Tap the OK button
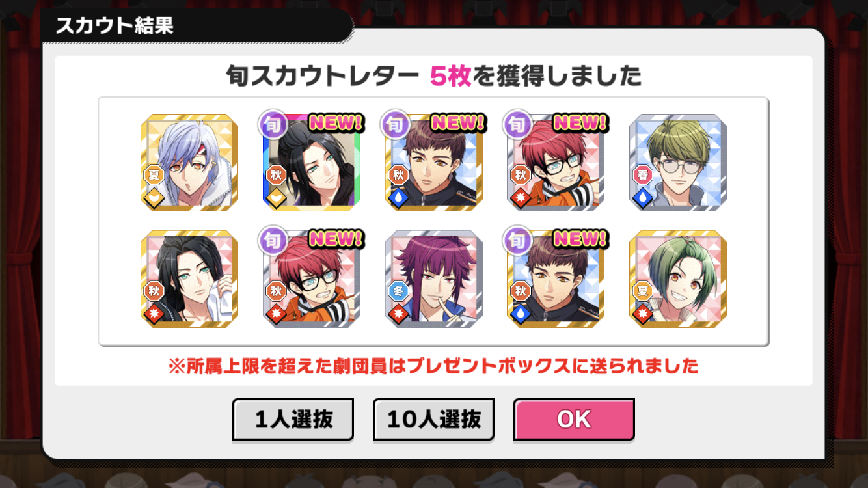Viewport: 868px width, 488px height. 574,420
